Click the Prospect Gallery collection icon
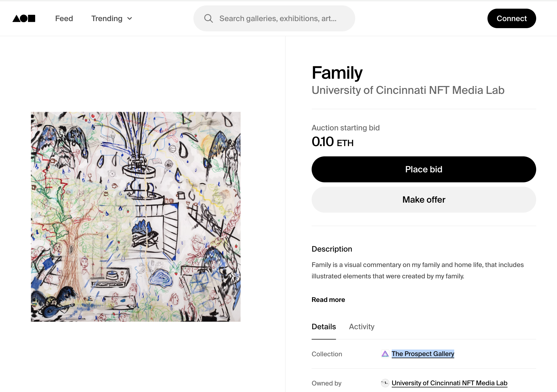The image size is (557, 392). [x=385, y=354]
